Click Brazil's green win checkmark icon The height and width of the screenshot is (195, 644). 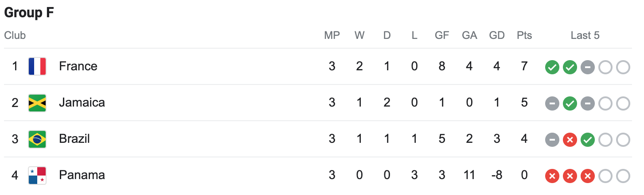click(587, 140)
